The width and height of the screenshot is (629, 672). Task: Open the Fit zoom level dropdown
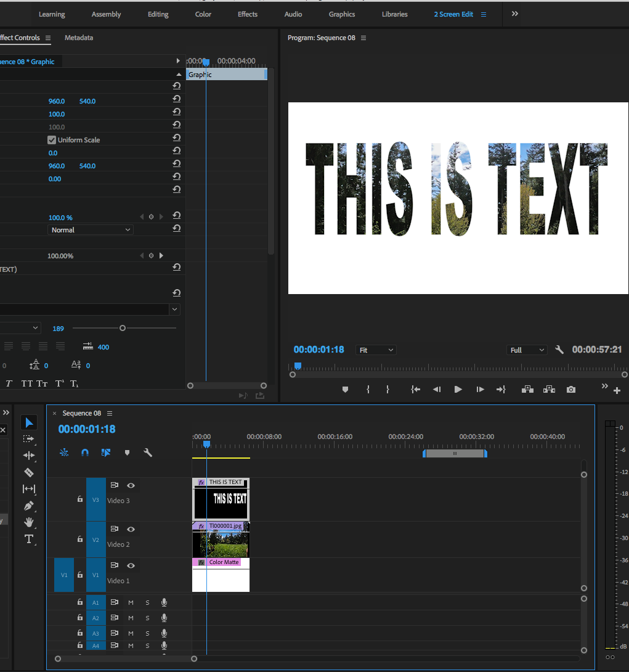tap(375, 350)
